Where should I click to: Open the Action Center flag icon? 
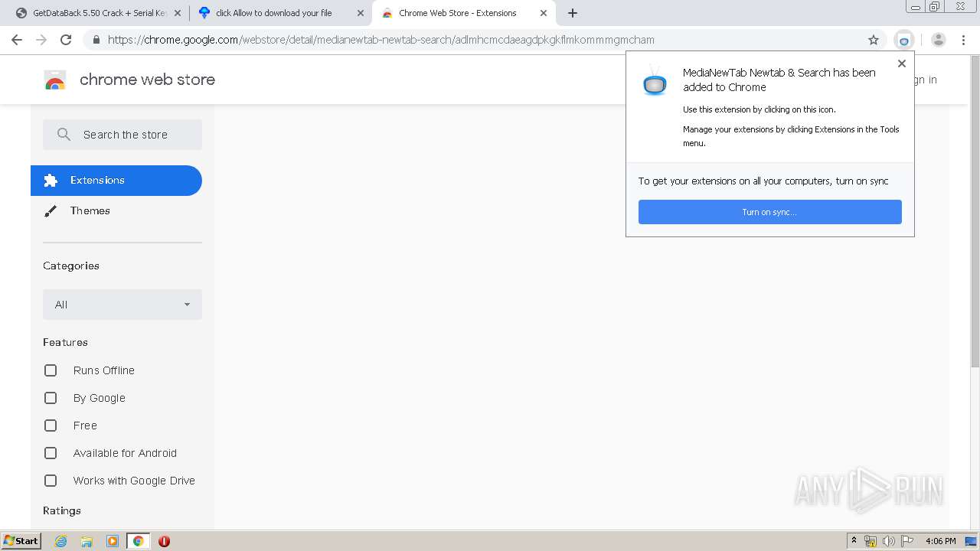907,541
